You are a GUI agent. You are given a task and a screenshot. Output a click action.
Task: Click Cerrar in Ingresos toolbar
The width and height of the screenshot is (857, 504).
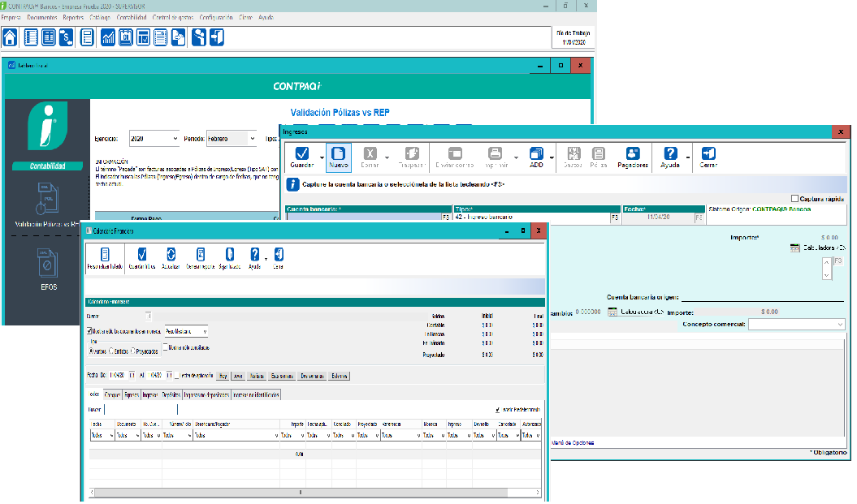click(708, 157)
